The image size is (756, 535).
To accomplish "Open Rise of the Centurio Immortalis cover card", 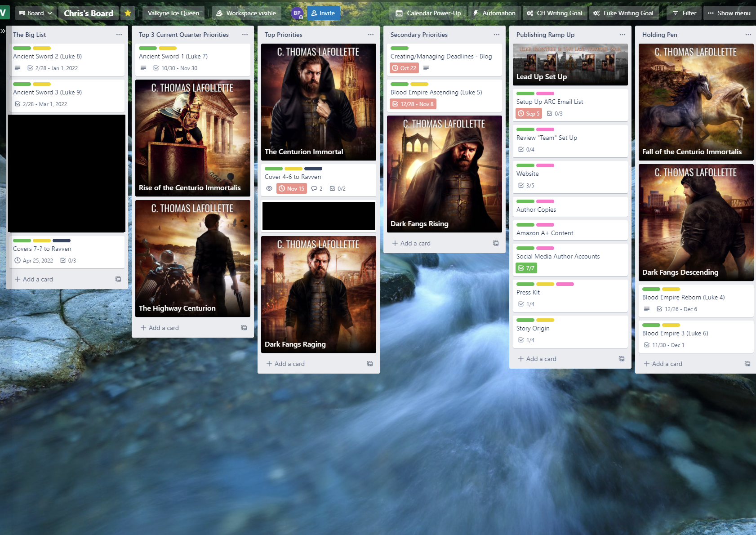I will tap(193, 138).
